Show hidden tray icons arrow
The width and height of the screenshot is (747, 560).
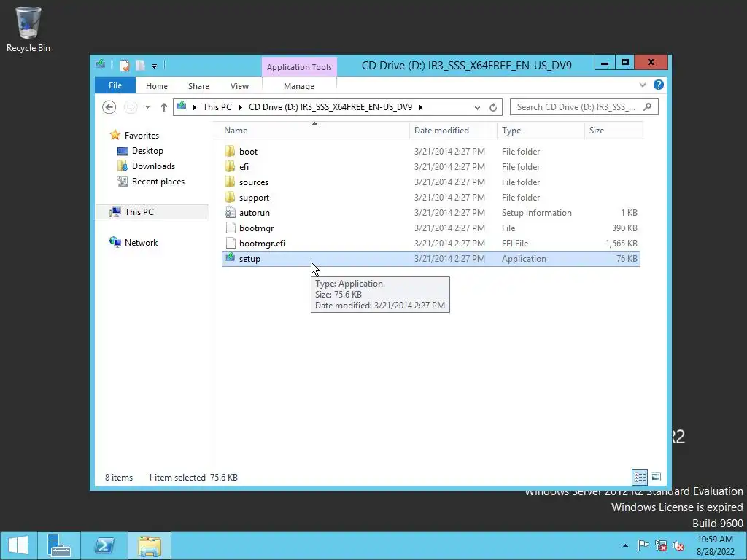[x=625, y=545]
